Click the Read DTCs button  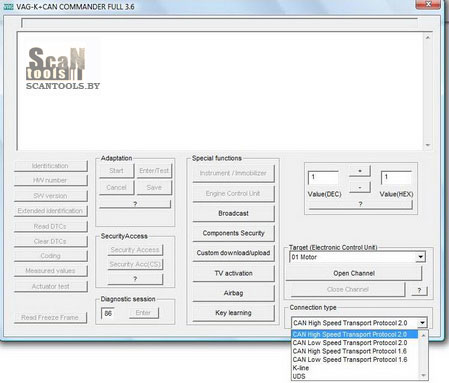(51, 226)
